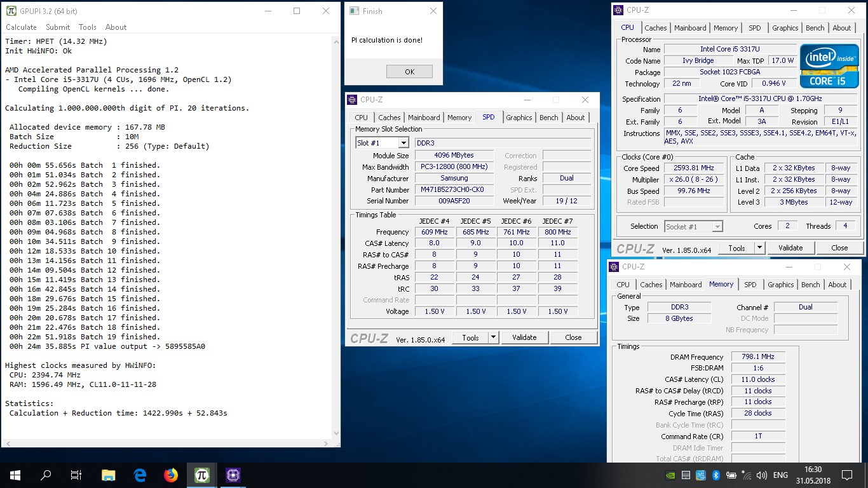
Task: Open the Bluetooth tray icon
Action: [715, 475]
